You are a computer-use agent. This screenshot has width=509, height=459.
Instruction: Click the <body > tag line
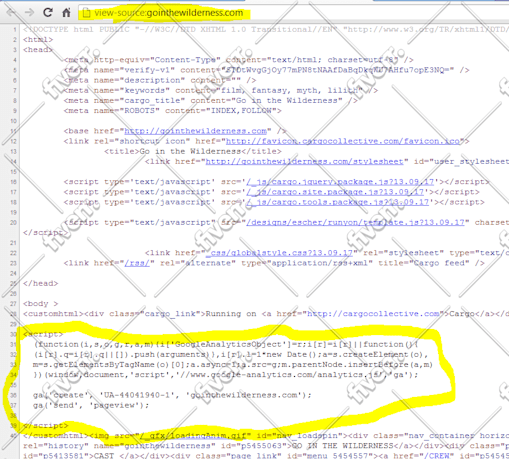(x=41, y=304)
